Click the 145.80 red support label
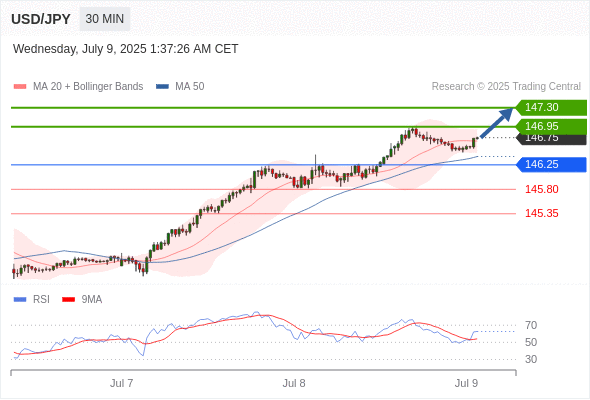 541,189
